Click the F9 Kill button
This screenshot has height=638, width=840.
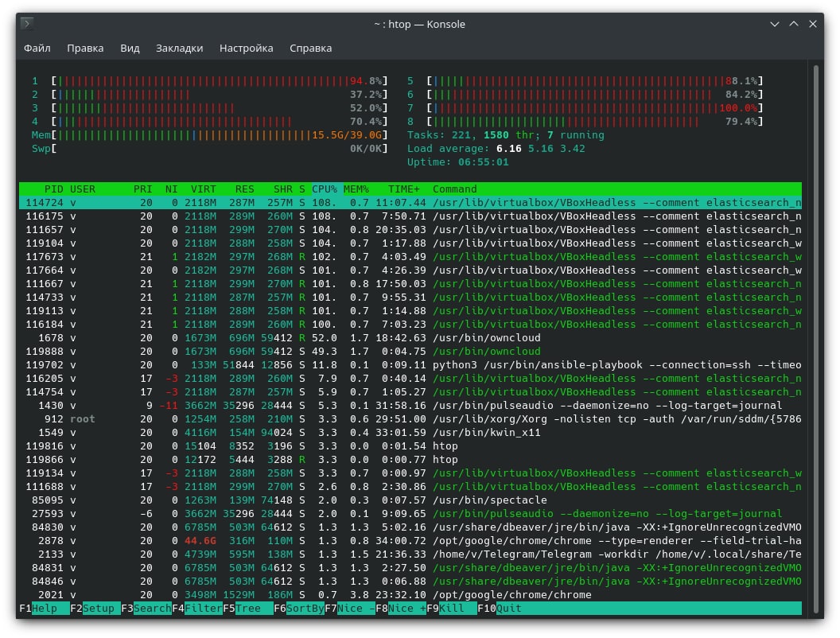(x=452, y=609)
